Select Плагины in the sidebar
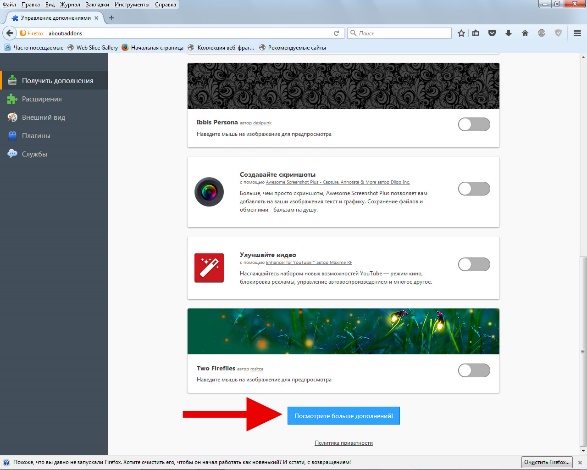Image resolution: width=587 pixels, height=470 pixels. (36, 136)
